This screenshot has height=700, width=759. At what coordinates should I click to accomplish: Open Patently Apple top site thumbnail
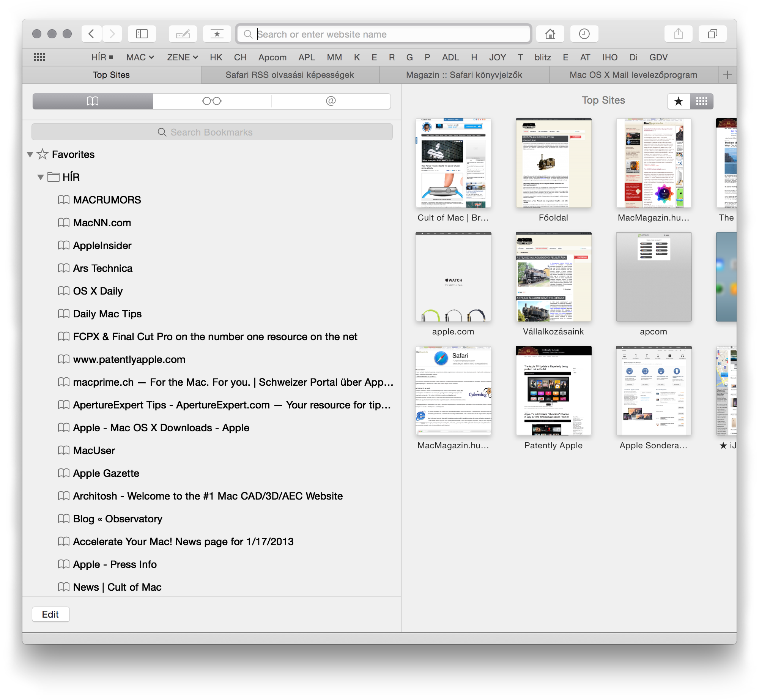pos(553,391)
